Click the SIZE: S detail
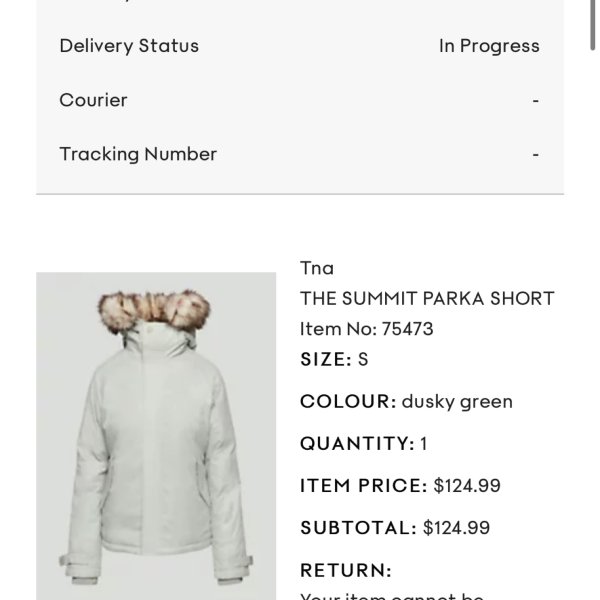The image size is (600, 600). 334,359
